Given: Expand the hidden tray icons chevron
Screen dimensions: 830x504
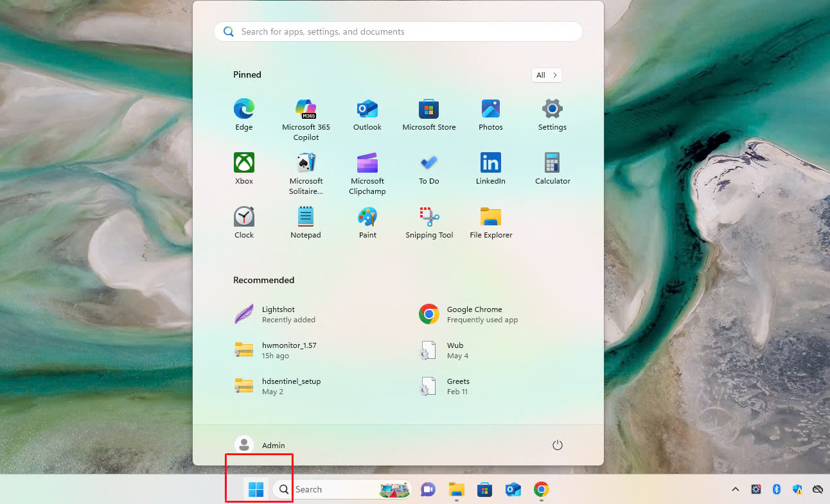Looking at the screenshot, I should coord(736,489).
